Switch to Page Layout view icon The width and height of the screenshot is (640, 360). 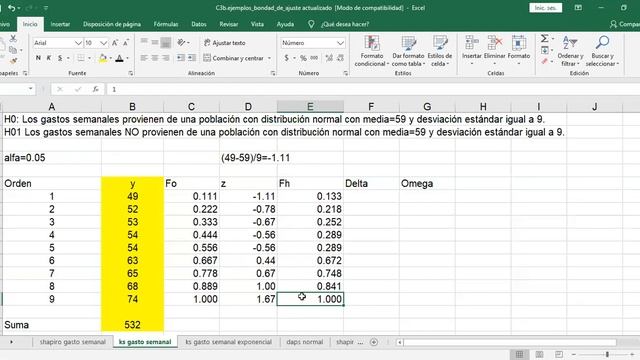pos(539,354)
